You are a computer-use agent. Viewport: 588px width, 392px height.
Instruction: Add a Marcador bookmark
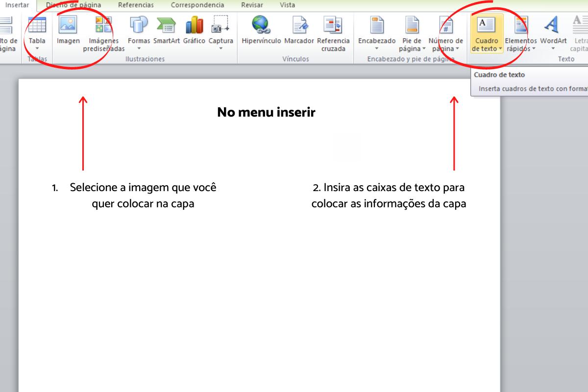click(299, 25)
